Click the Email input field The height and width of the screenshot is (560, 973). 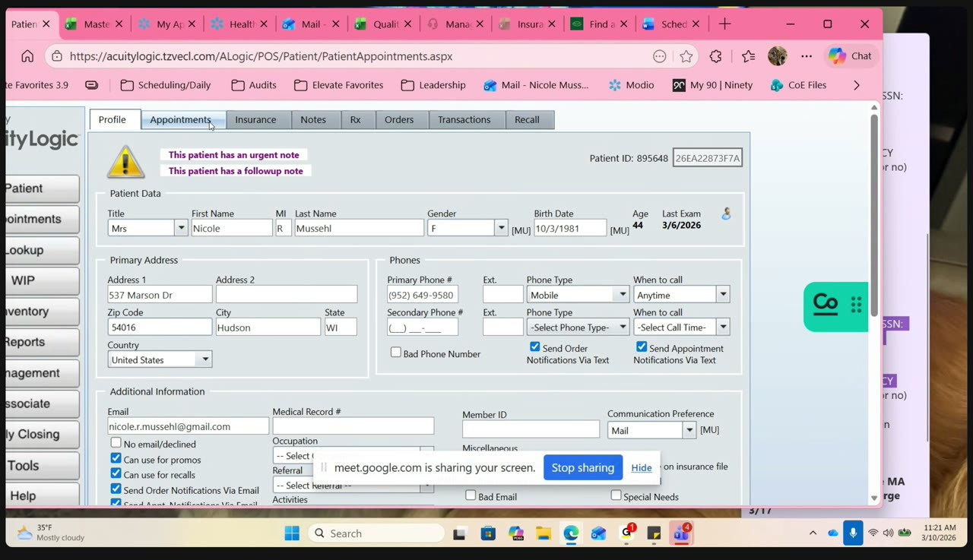coord(188,426)
